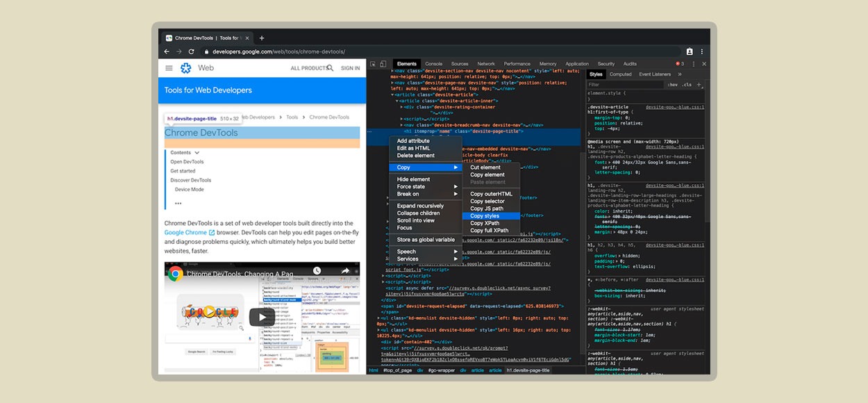This screenshot has height=403, width=868.
Task: Click the Share arrow icon on the video
Action: [x=344, y=270]
